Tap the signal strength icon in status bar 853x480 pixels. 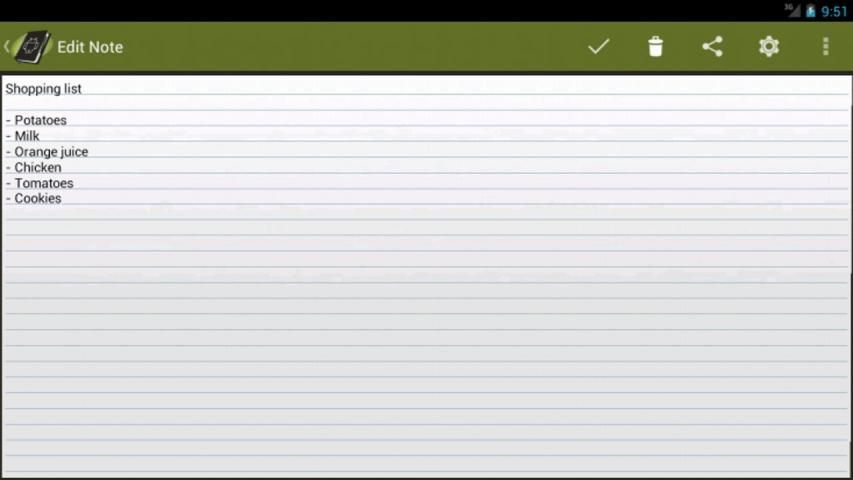pos(793,10)
